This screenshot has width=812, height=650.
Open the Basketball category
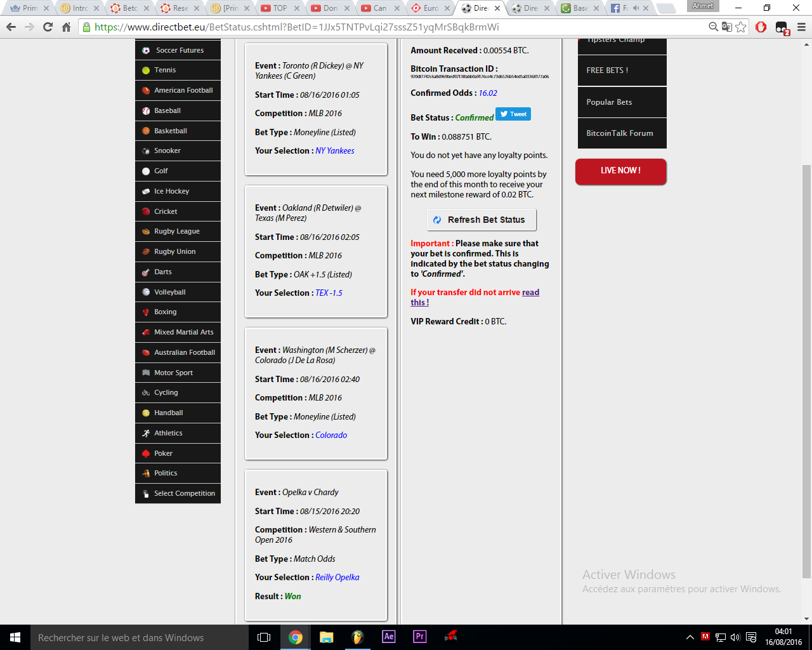[178, 131]
